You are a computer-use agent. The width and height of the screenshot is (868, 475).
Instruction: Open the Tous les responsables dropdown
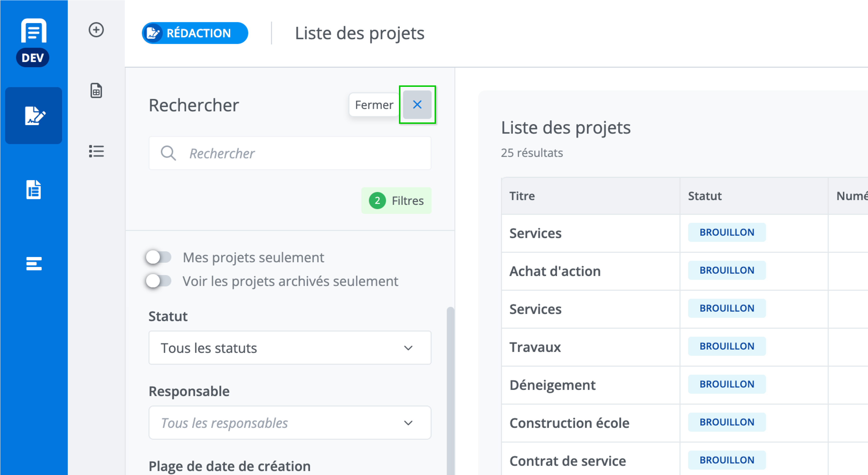(290, 423)
